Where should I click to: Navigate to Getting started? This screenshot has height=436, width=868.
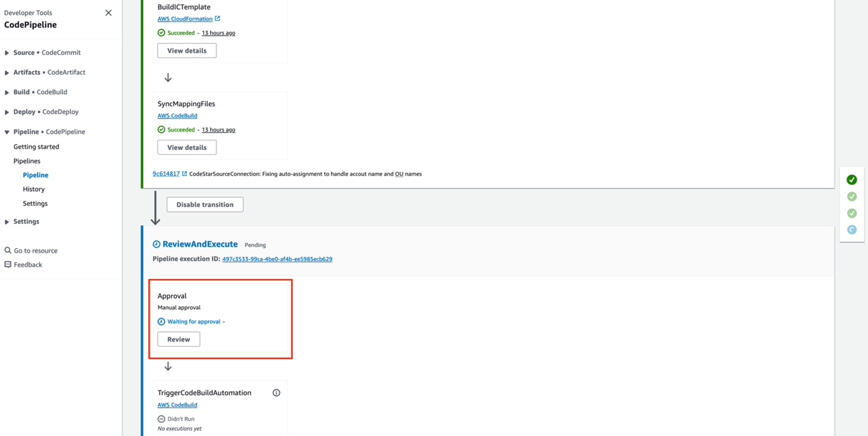point(38,146)
